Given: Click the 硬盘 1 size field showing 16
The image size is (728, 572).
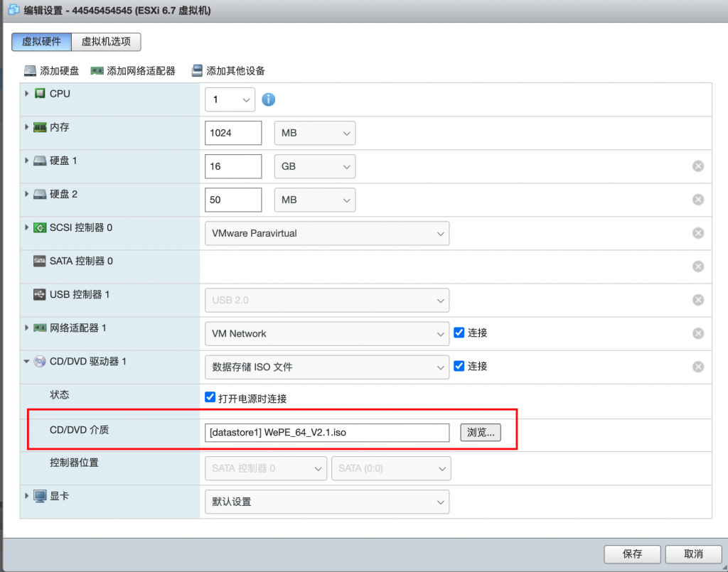Looking at the screenshot, I should point(233,166).
